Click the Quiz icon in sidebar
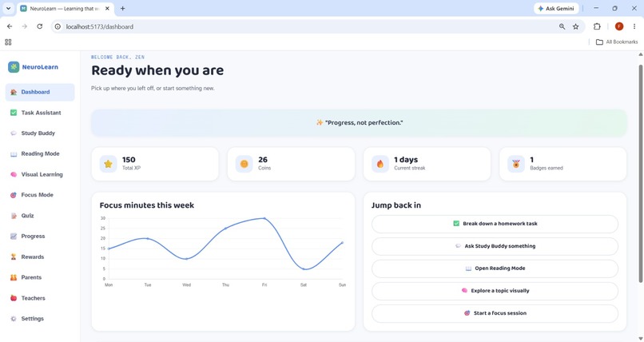This screenshot has width=644, height=342. pyautogui.click(x=14, y=216)
